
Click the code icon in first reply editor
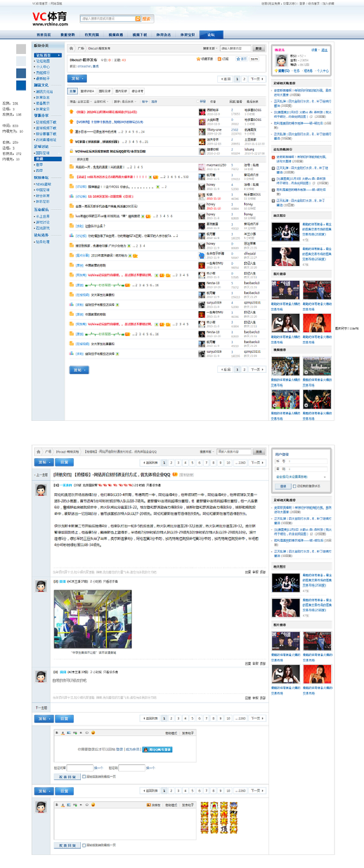87,733
